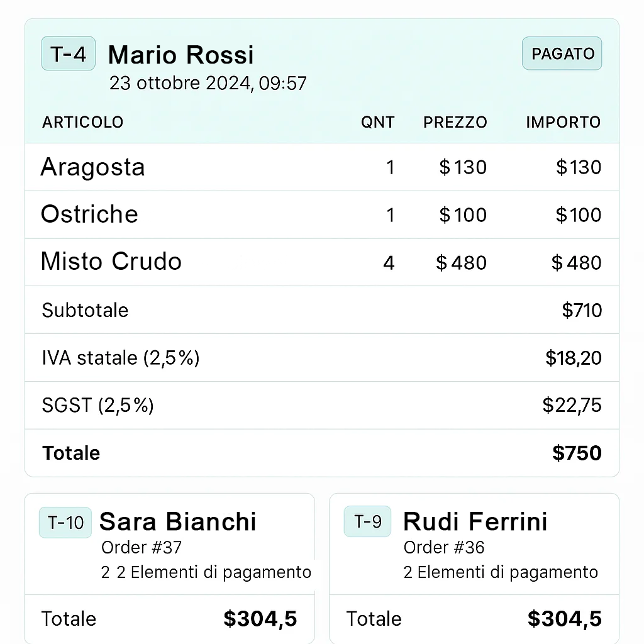Click the ARTICOLO column header
The height and width of the screenshot is (644, 644).
pyautogui.click(x=82, y=122)
